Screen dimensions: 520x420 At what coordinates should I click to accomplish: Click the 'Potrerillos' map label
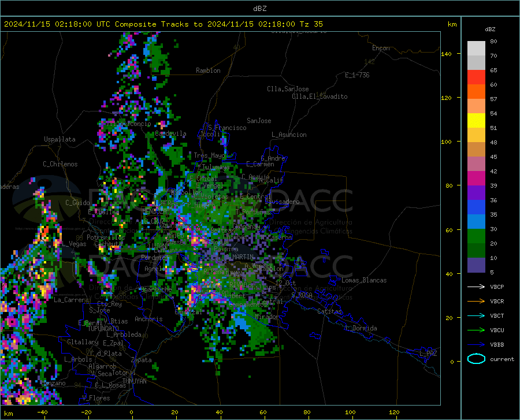tap(106, 237)
